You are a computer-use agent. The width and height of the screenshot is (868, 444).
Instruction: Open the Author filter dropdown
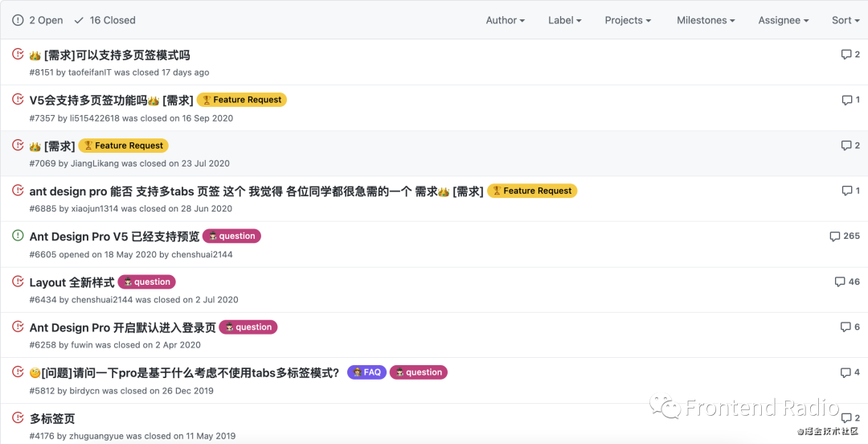click(505, 20)
